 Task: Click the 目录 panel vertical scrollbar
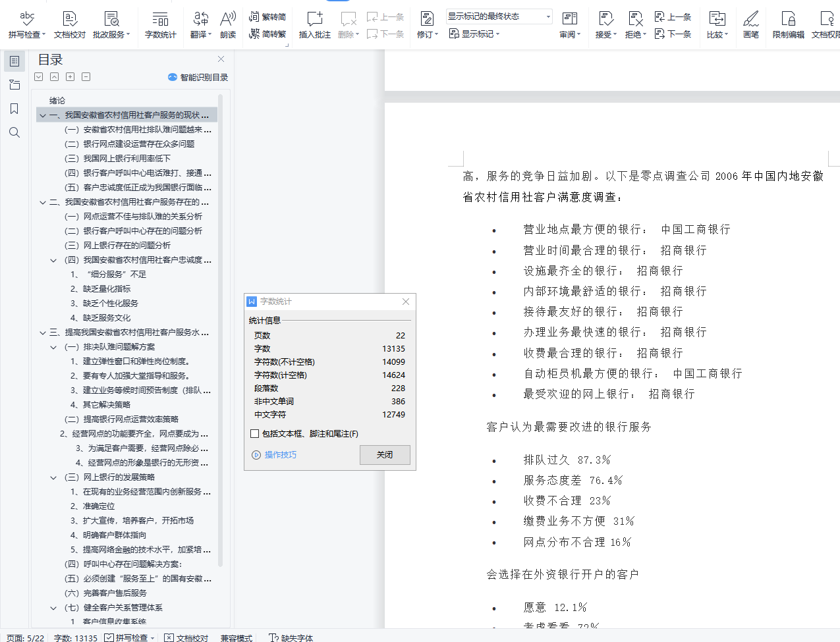221,329
